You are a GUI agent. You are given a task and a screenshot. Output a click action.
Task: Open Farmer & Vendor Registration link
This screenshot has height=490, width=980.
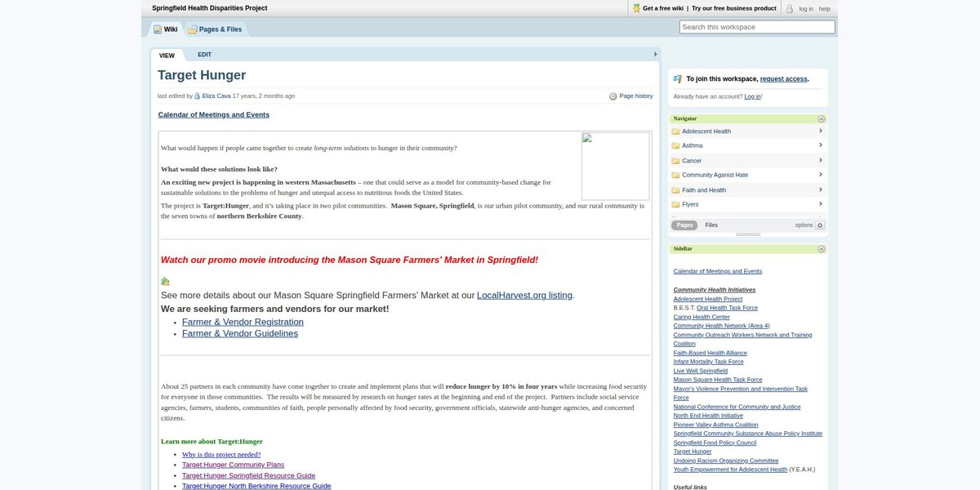pos(243,322)
